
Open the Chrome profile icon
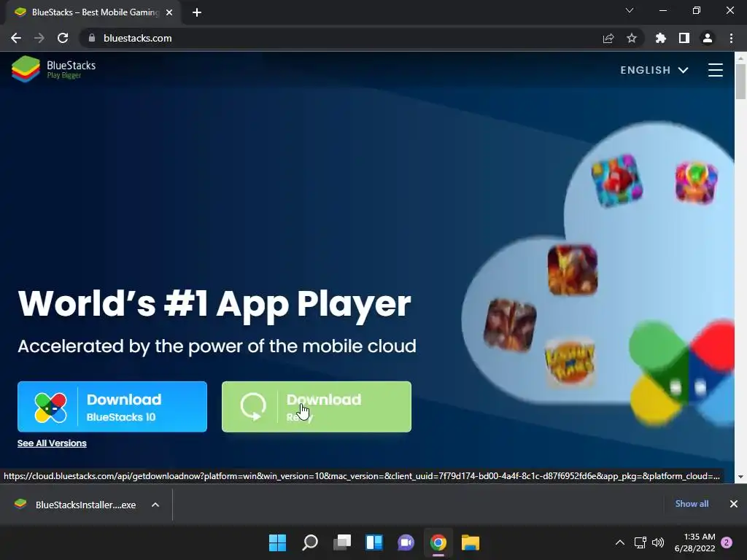click(708, 38)
